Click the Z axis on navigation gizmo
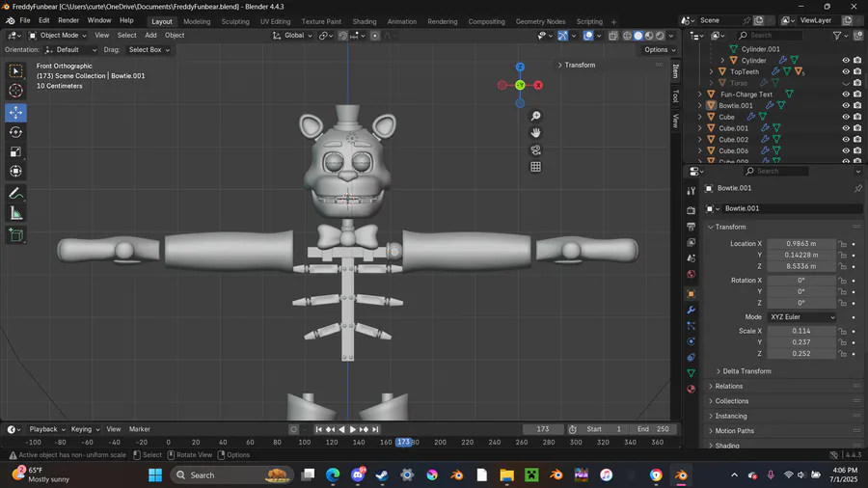The width and height of the screenshot is (868, 488). point(520,67)
